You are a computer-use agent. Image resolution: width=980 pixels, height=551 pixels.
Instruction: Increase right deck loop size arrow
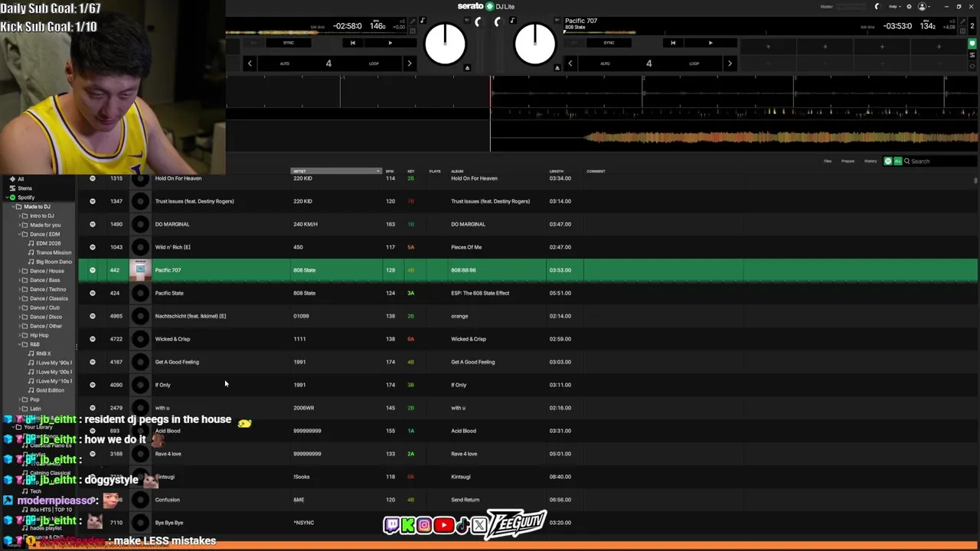(730, 64)
